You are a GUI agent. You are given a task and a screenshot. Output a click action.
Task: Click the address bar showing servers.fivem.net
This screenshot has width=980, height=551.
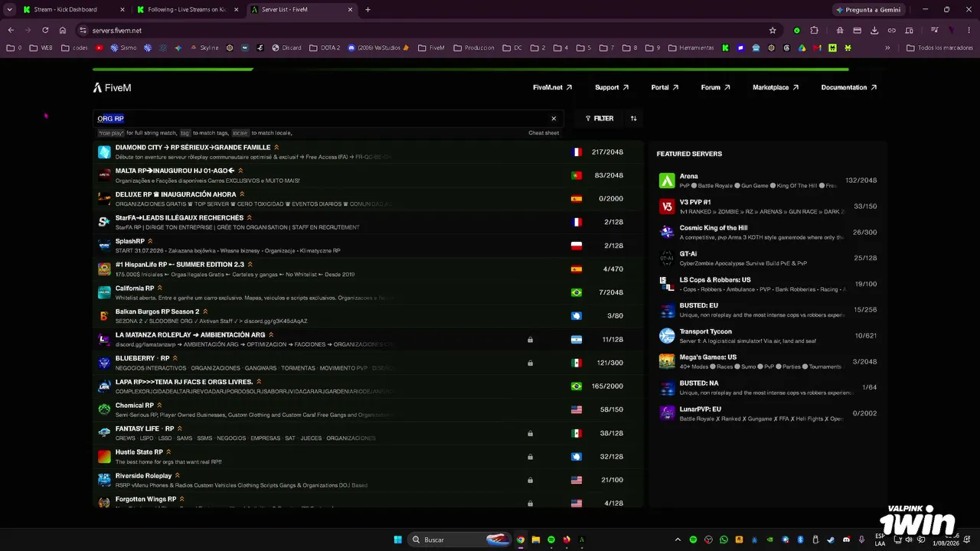pos(429,31)
